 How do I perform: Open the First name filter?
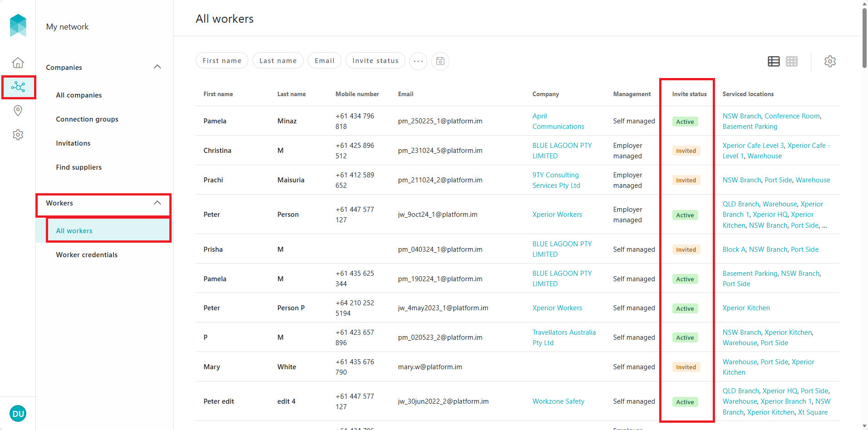[222, 60]
